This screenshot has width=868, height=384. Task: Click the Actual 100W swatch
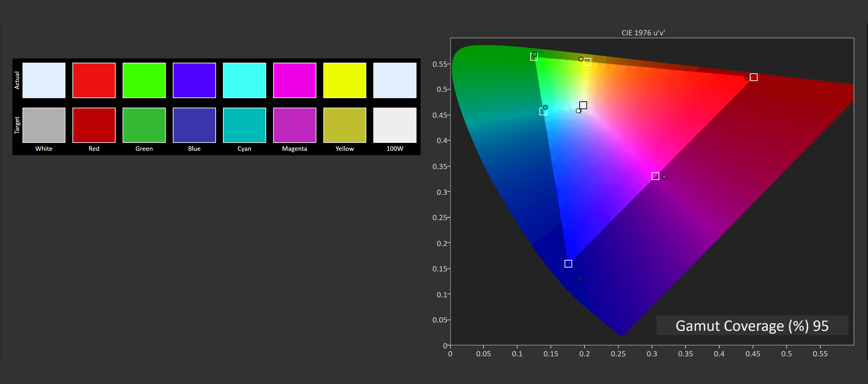point(395,80)
